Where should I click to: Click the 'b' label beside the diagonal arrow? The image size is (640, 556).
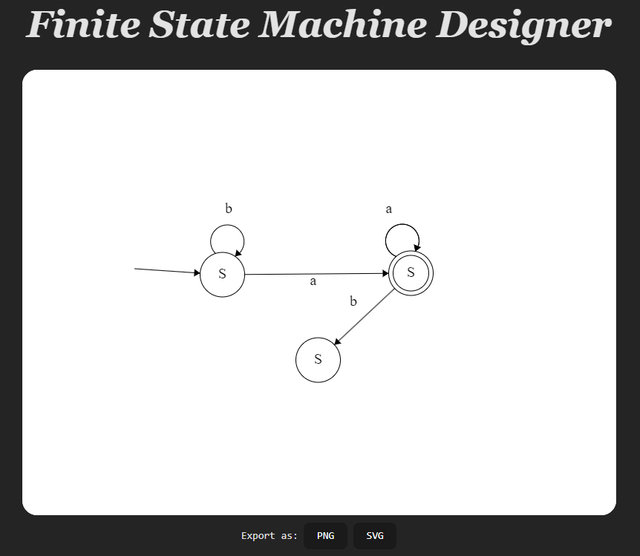coord(353,301)
